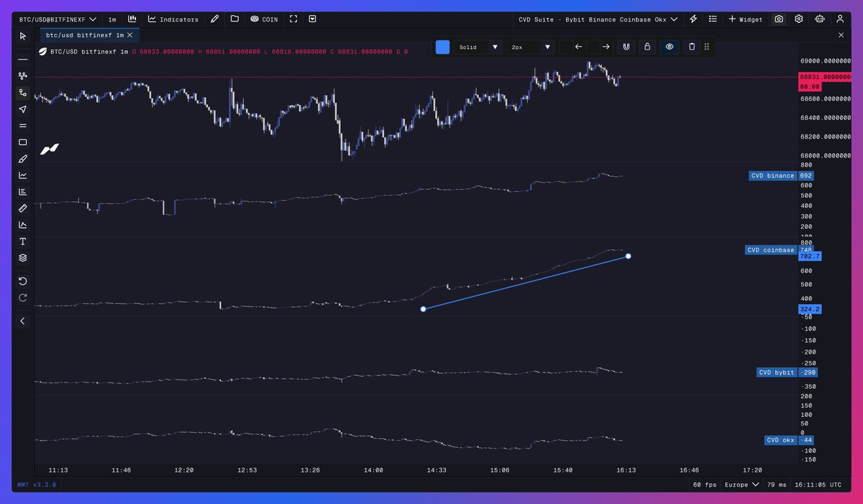Select the ruler measure tool

tap(22, 209)
